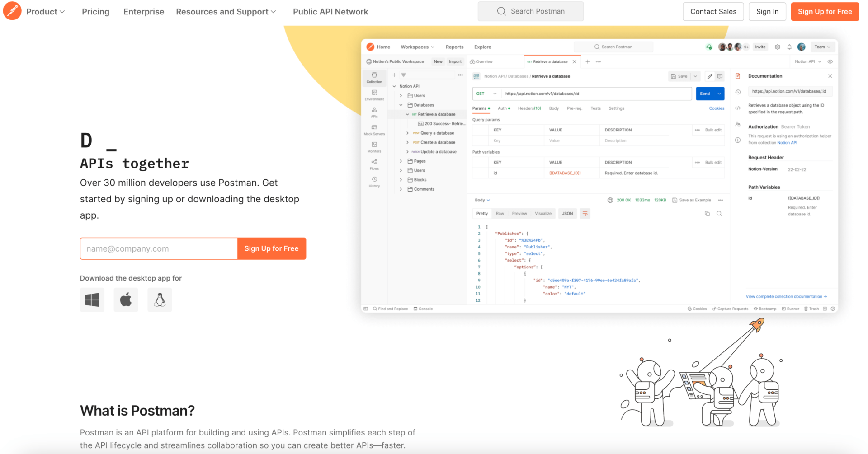Viewport: 868px width, 454px height.
Task: Open the Flows icon in the sidebar
Action: click(374, 164)
